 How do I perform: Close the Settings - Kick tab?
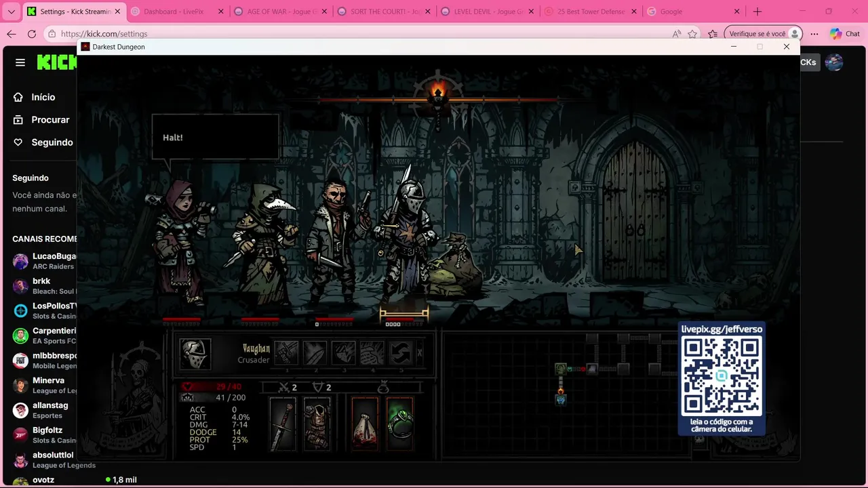[117, 12]
